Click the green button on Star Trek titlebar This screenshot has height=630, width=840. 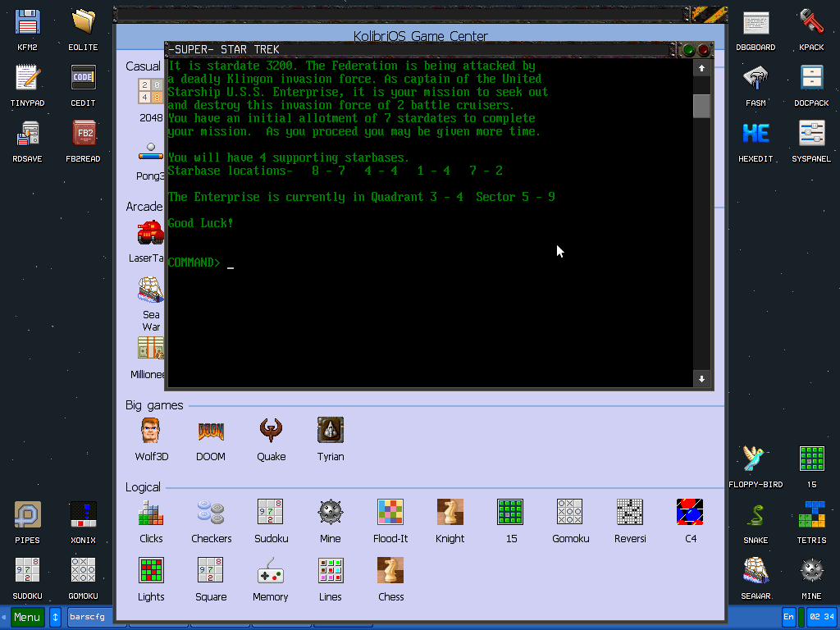689,50
